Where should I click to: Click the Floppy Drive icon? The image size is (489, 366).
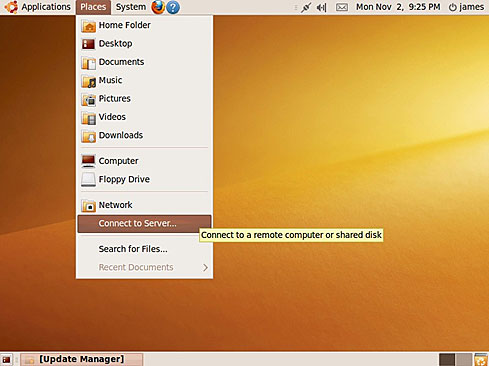(x=88, y=180)
